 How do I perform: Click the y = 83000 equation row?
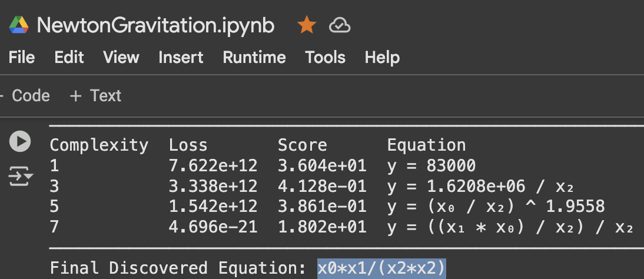coord(431,165)
